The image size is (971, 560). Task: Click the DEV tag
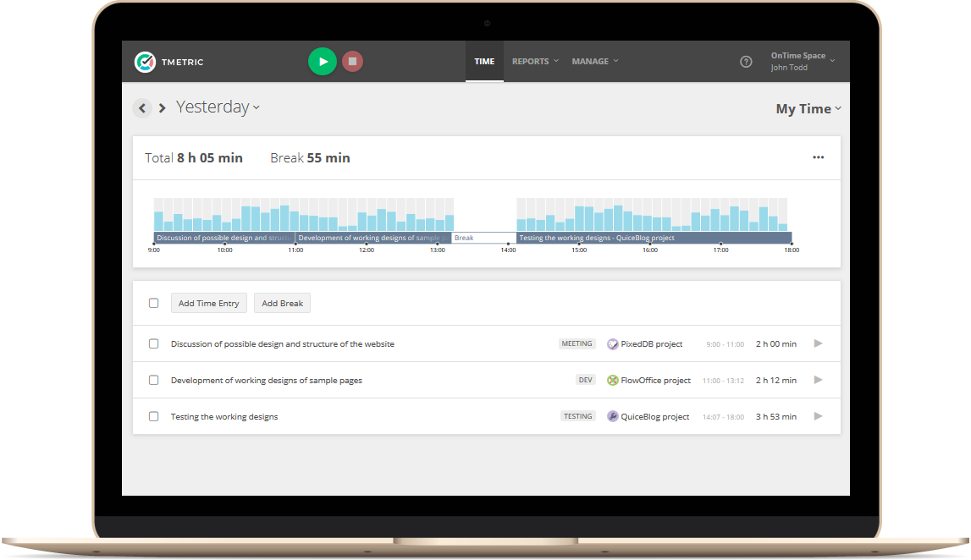click(585, 380)
